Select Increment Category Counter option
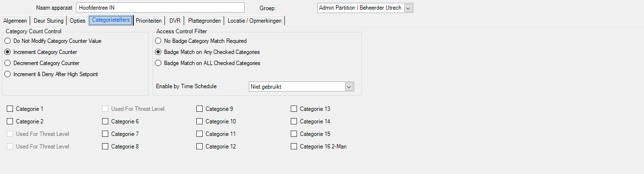Viewport: 644px width, 174px height. click(40, 52)
